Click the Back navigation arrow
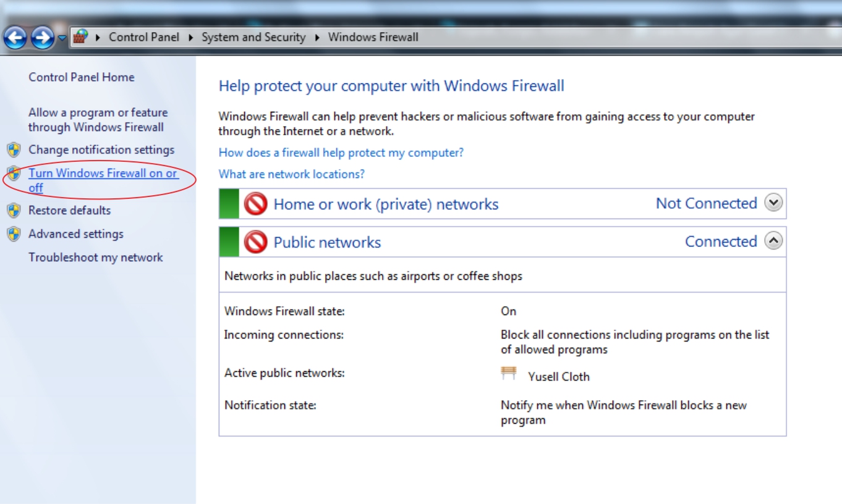Screen dimensions: 842x504 (x=15, y=38)
